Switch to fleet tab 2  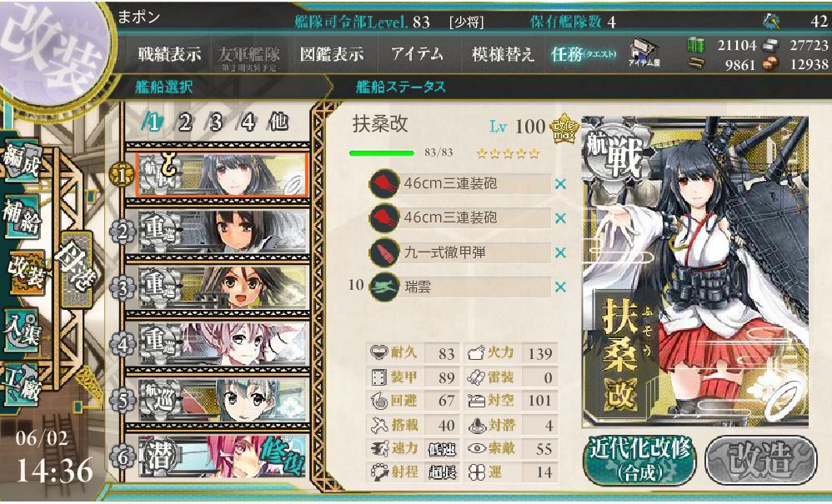184,122
